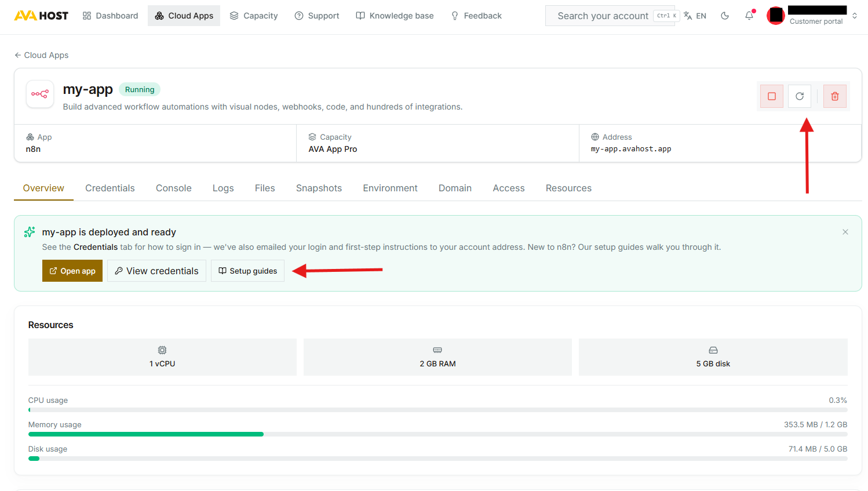868x491 pixels.
Task: Click the 71.4 MB / 5.0 GB value
Action: pos(818,449)
